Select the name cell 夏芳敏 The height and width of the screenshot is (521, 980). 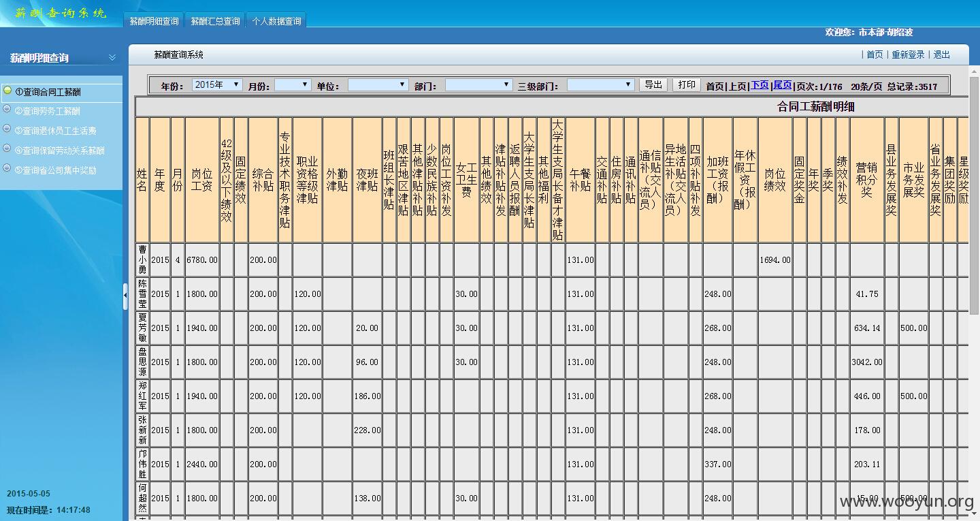142,328
